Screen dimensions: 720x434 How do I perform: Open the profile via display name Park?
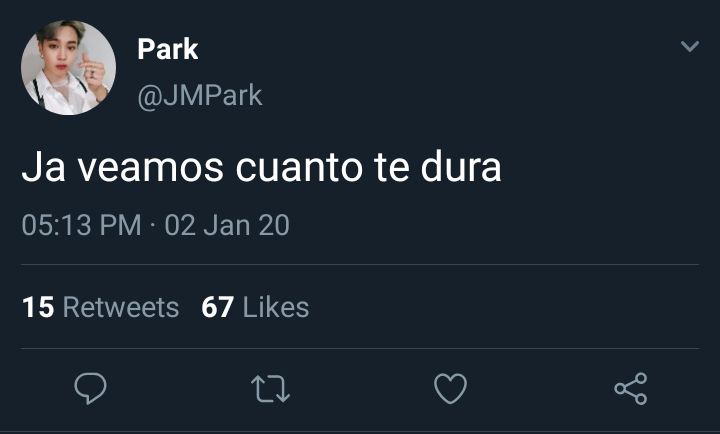coord(168,49)
